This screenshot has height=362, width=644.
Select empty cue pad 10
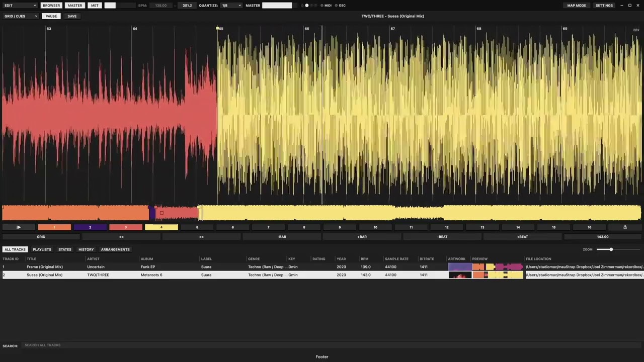(x=375, y=227)
